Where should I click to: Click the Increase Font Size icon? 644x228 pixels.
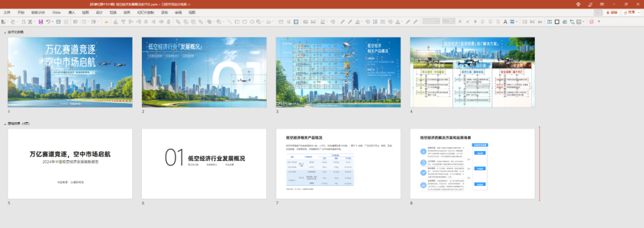460,22
